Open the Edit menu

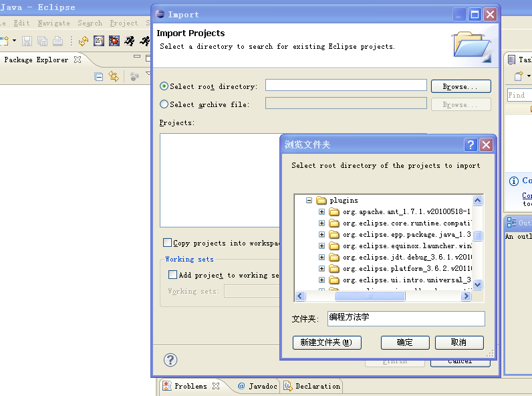[x=21, y=23]
